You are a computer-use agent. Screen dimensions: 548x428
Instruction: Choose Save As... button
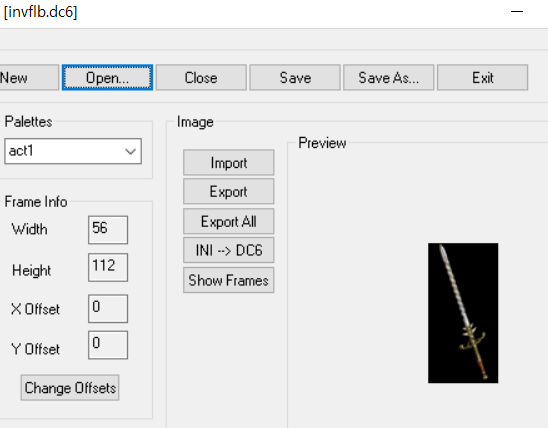(x=389, y=78)
